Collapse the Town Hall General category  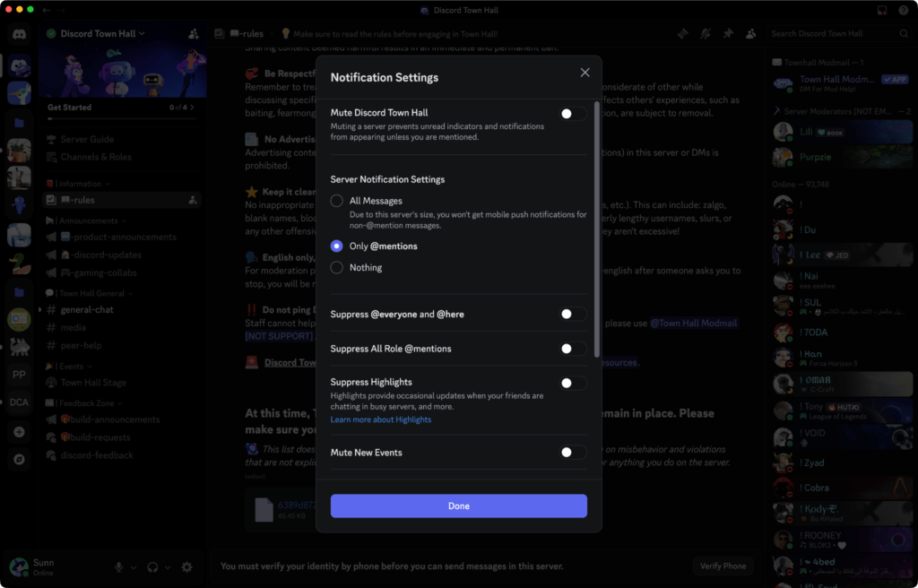pos(90,293)
